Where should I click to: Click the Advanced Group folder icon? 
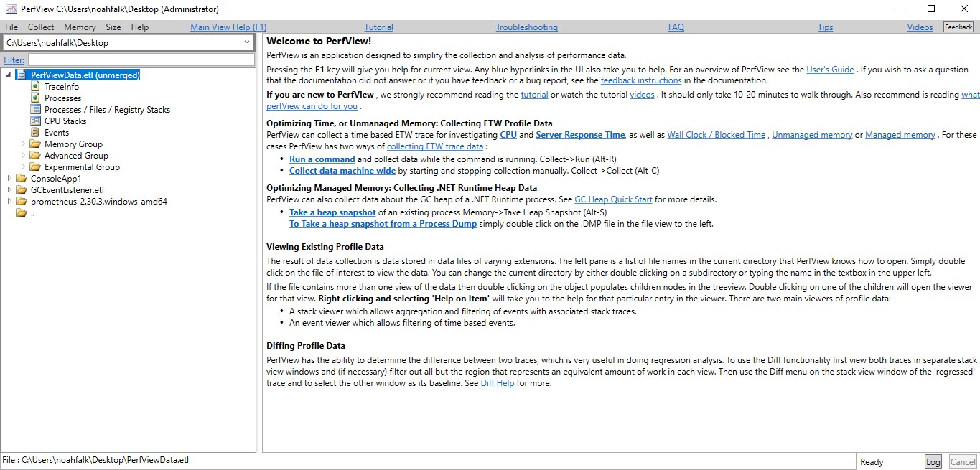[37, 156]
